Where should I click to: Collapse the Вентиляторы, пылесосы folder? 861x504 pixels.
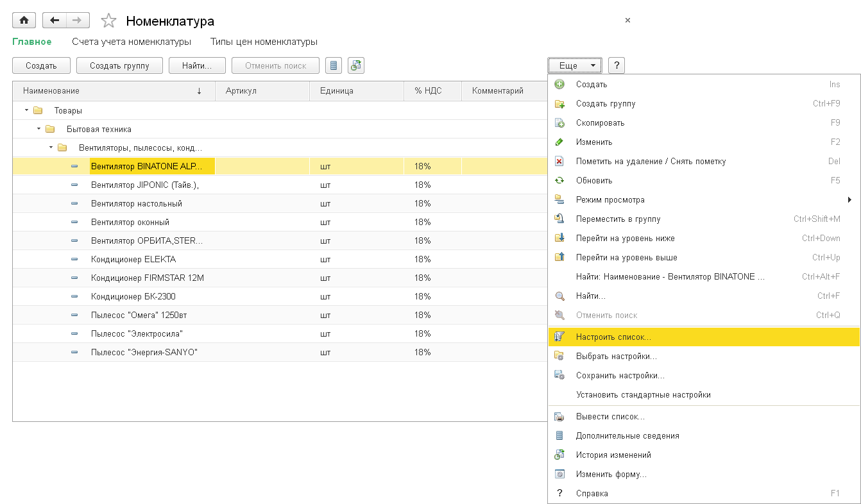[51, 147]
